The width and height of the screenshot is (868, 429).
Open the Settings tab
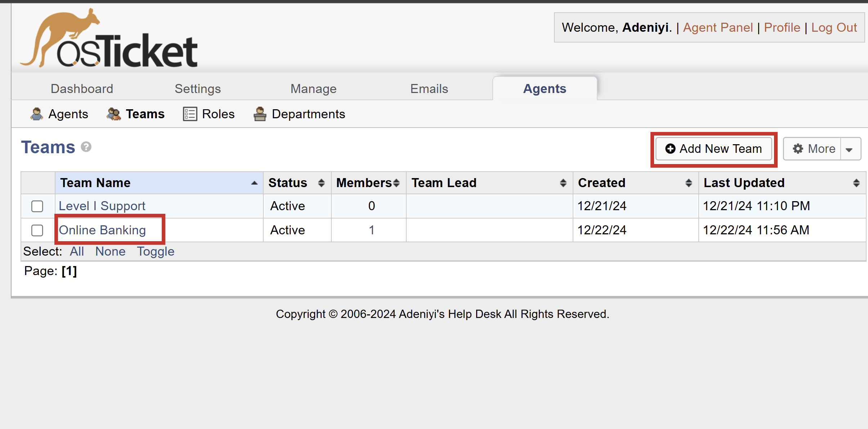[x=198, y=89]
